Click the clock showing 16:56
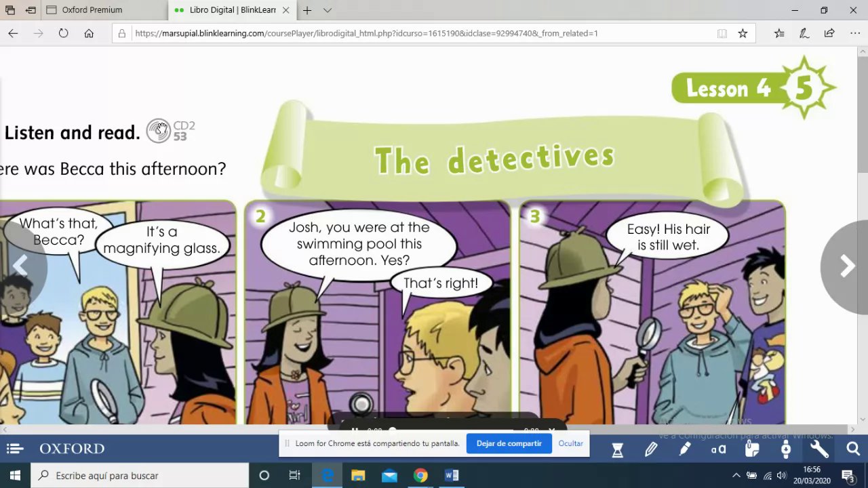This screenshot has width=868, height=488. pyautogui.click(x=811, y=475)
